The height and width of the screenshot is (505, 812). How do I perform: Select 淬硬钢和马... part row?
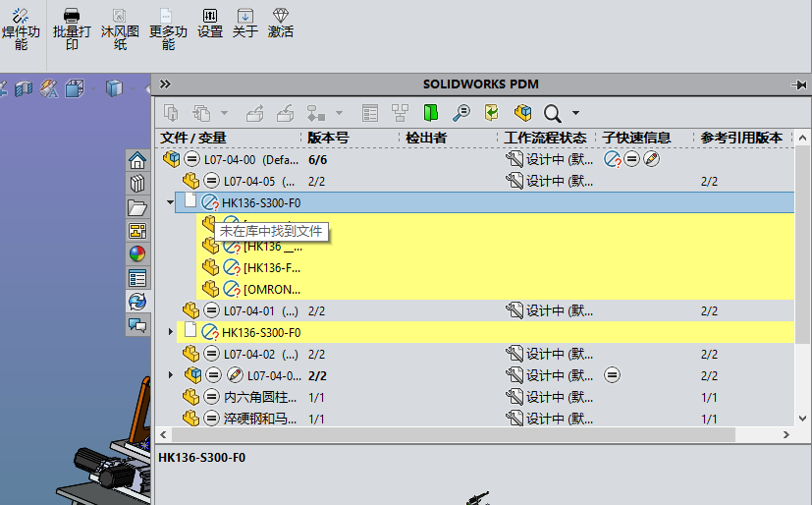click(474, 418)
